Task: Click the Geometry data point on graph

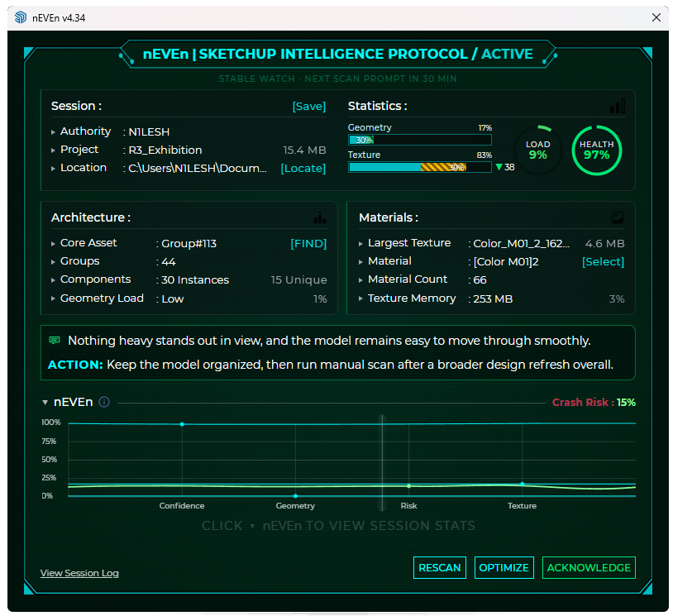Action: pos(295,496)
